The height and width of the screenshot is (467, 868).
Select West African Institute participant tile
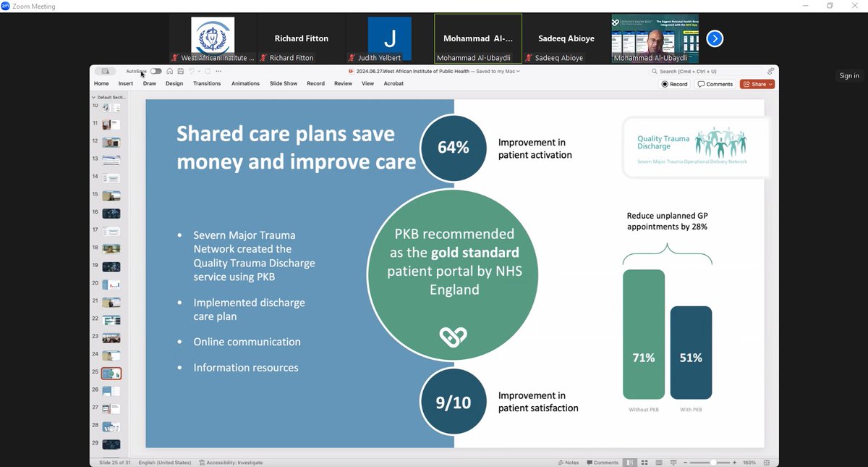click(x=213, y=38)
